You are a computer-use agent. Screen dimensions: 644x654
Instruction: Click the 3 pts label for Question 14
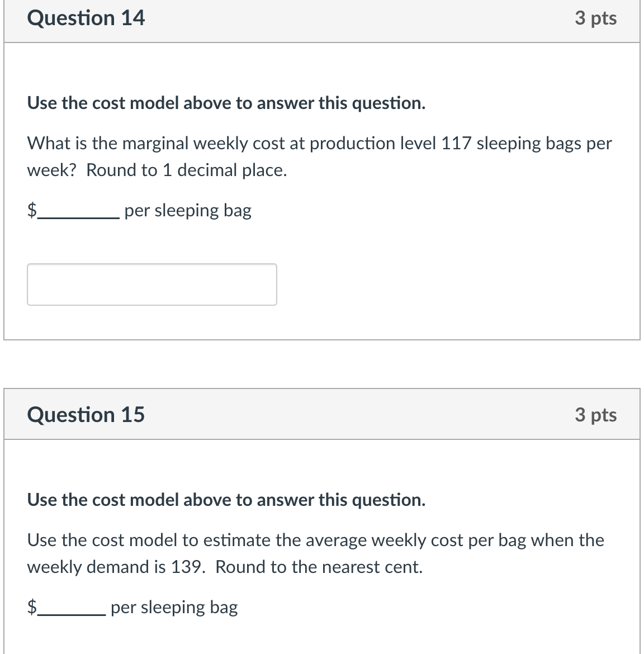(595, 17)
